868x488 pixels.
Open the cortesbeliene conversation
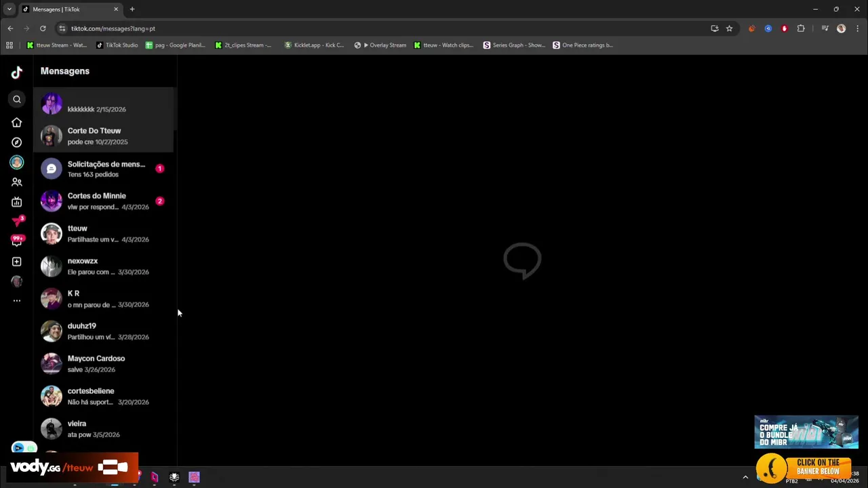103,396
